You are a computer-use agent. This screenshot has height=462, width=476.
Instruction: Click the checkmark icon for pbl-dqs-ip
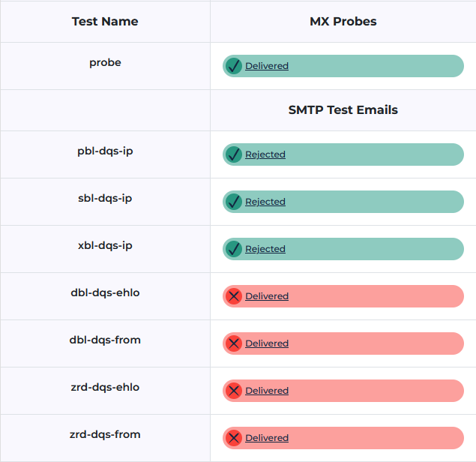[x=233, y=154]
